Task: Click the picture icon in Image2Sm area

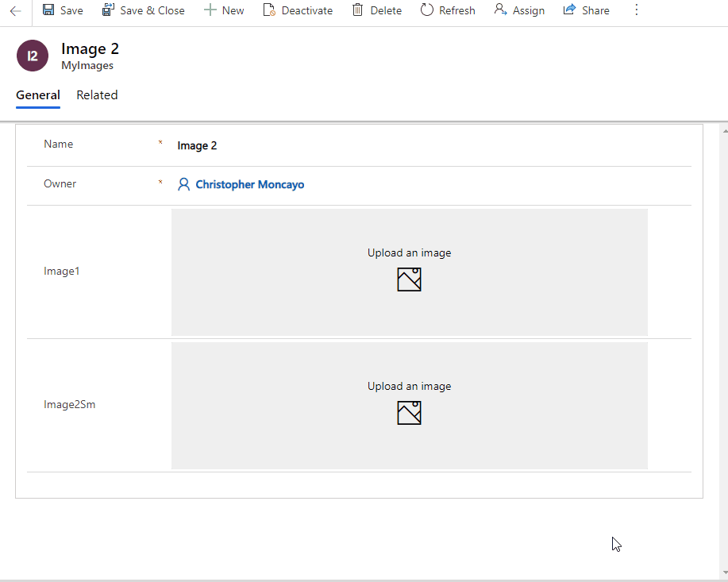Action: (x=409, y=413)
